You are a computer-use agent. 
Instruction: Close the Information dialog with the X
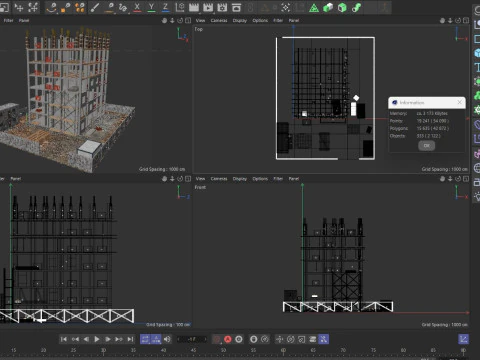click(x=460, y=102)
